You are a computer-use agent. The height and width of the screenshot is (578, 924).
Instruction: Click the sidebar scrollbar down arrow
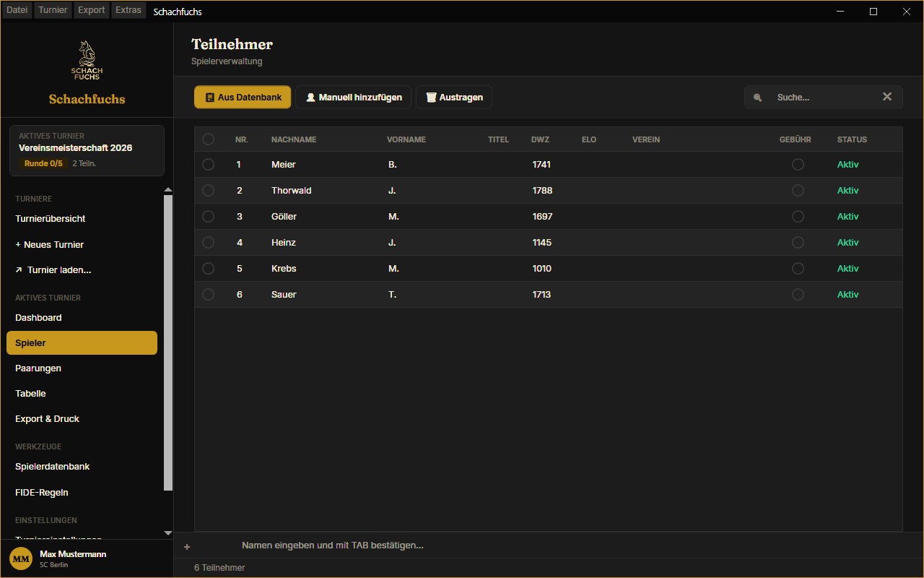click(x=168, y=533)
